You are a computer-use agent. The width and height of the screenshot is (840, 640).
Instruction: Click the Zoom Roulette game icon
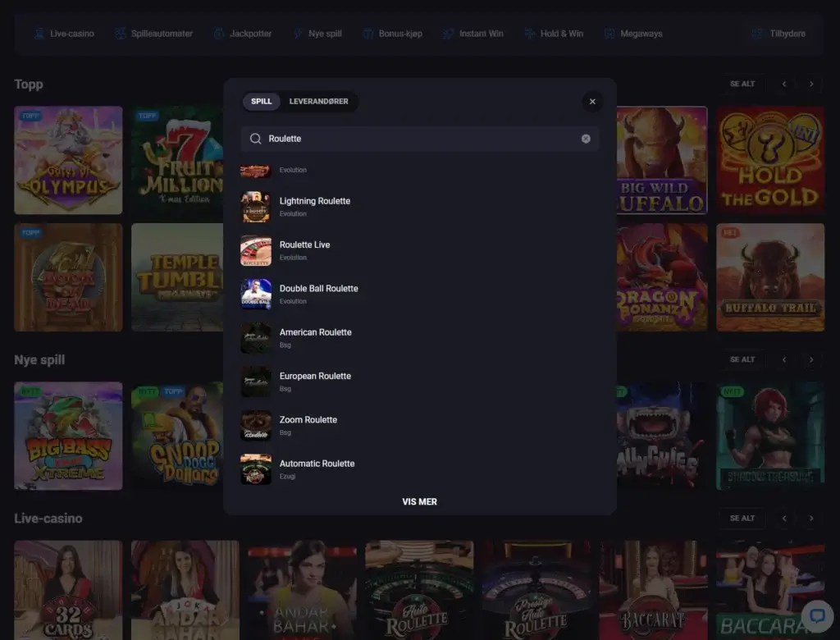256,425
